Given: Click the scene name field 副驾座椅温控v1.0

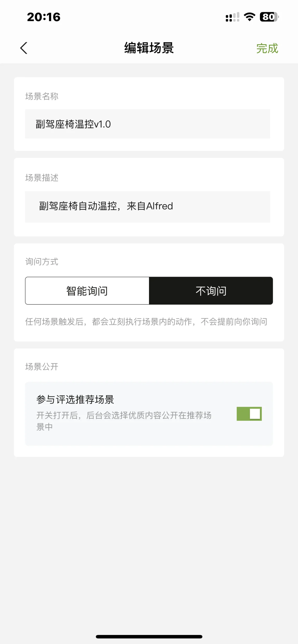Looking at the screenshot, I should 147,124.
